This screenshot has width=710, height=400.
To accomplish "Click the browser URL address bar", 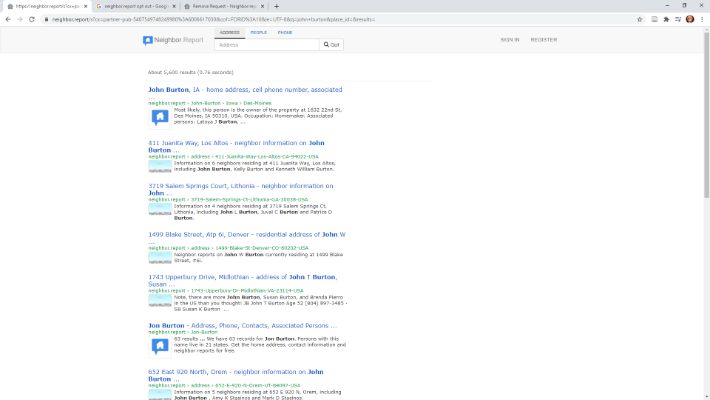I will coord(337,19).
